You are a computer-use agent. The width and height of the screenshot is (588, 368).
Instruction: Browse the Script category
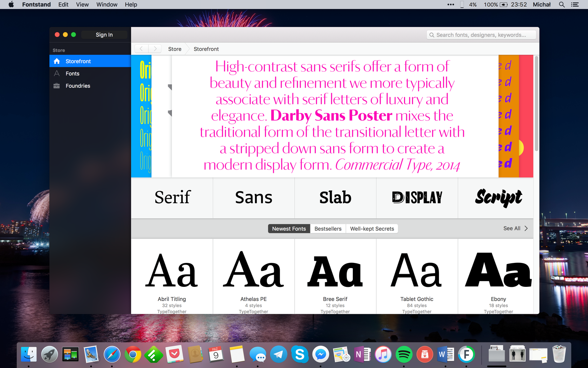point(496,198)
